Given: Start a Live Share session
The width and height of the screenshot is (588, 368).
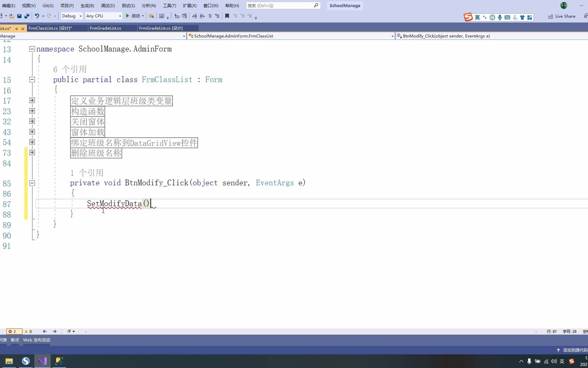Looking at the screenshot, I should (x=562, y=16).
